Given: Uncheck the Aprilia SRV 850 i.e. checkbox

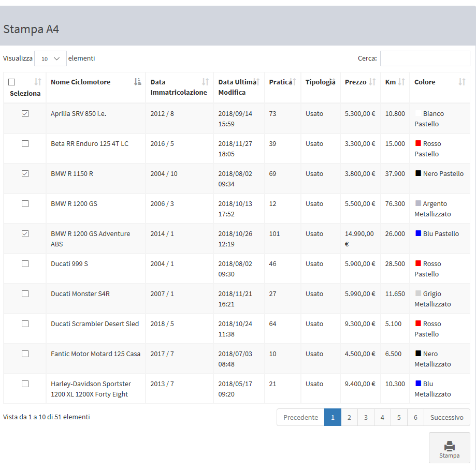Looking at the screenshot, I should point(25,114).
